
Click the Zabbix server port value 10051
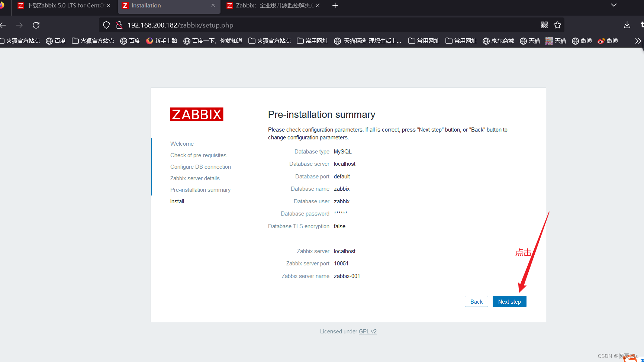pos(341,264)
